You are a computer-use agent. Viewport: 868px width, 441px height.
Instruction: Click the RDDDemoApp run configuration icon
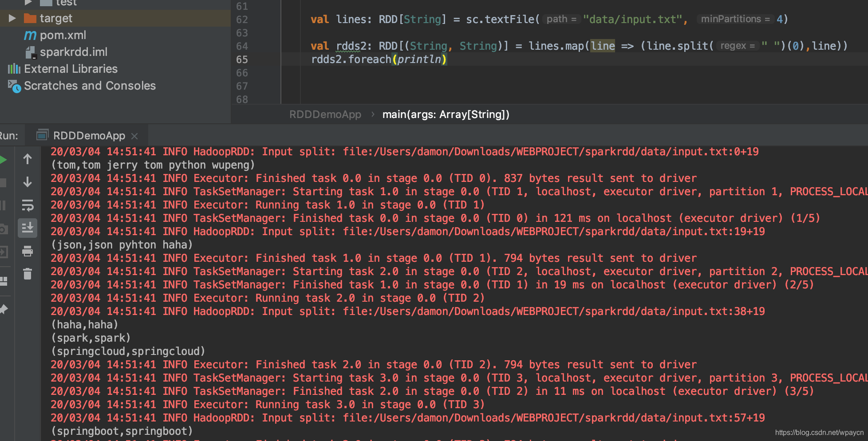pos(43,135)
